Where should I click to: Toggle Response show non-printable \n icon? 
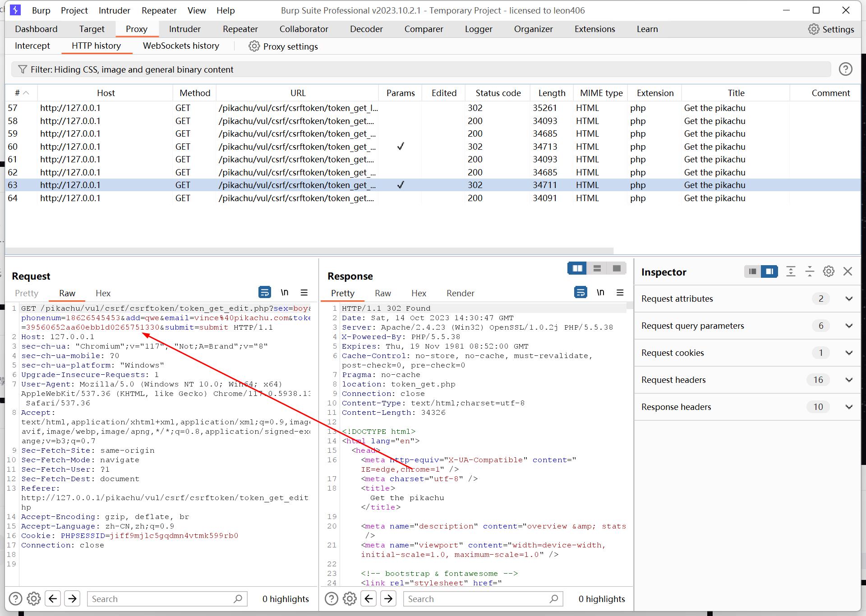(x=600, y=292)
